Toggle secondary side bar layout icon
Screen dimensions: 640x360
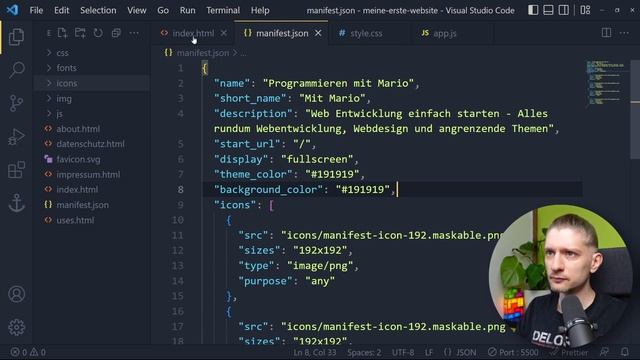(x=564, y=10)
